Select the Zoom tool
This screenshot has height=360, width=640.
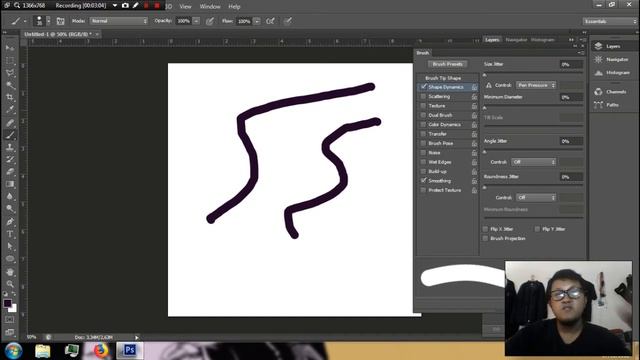(x=10, y=284)
